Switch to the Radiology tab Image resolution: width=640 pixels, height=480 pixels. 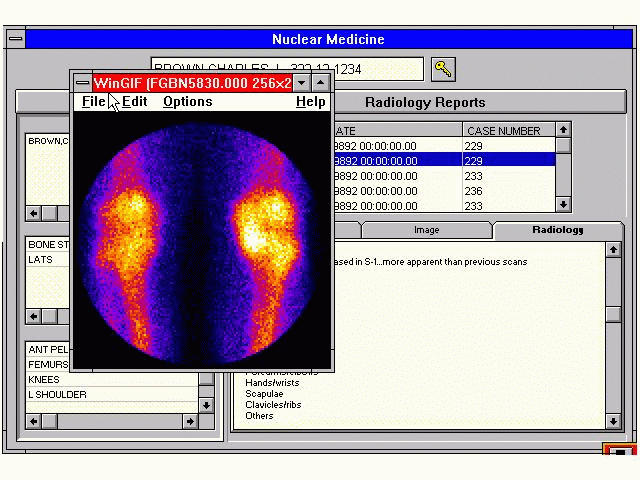tap(558, 230)
